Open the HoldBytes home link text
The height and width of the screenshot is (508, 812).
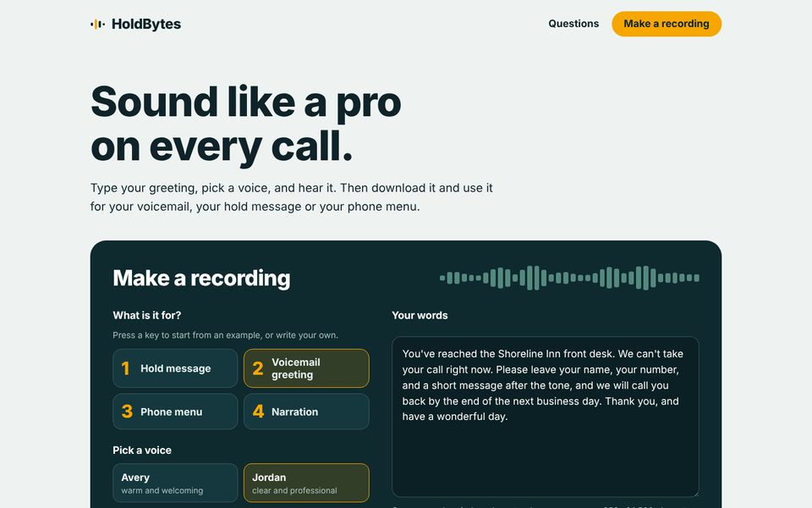click(x=146, y=24)
